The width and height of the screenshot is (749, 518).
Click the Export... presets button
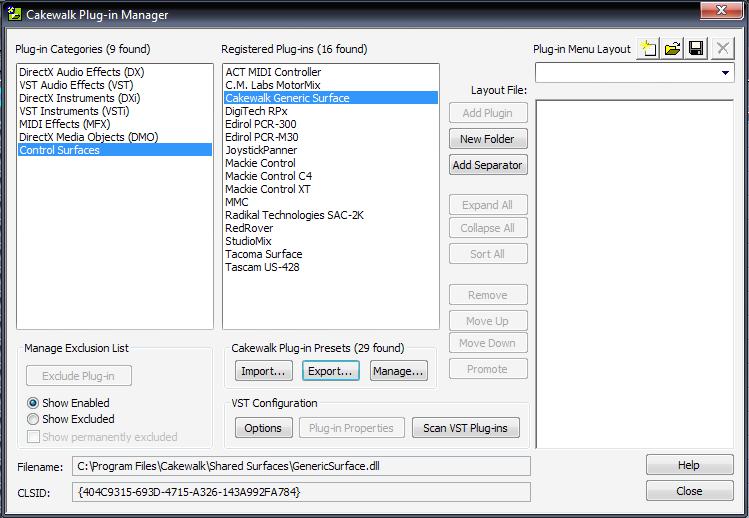click(331, 371)
